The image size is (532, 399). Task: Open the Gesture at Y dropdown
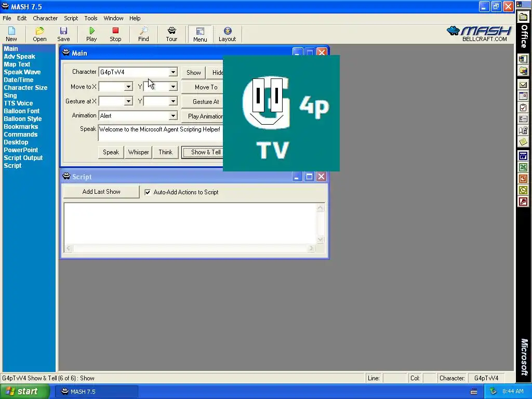point(173,101)
